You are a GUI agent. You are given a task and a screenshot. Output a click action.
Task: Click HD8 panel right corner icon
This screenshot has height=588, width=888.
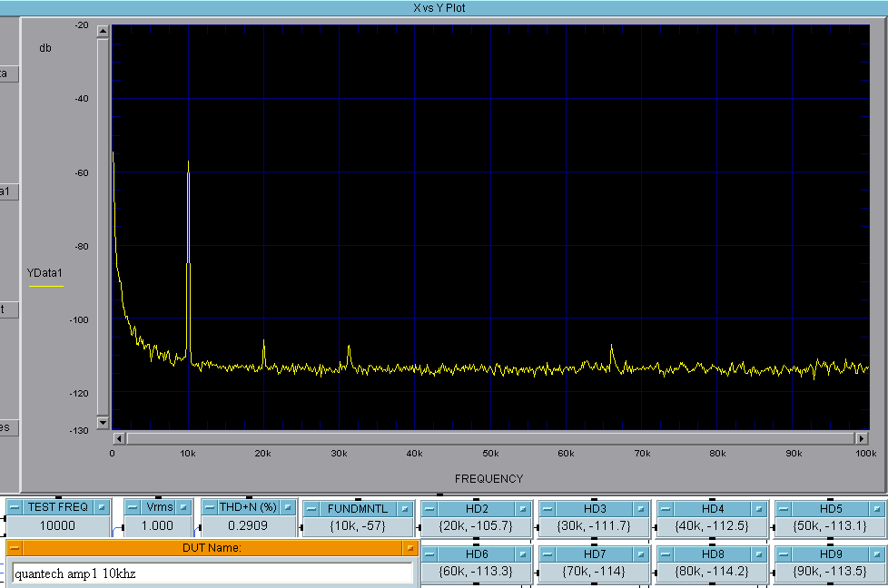click(759, 554)
